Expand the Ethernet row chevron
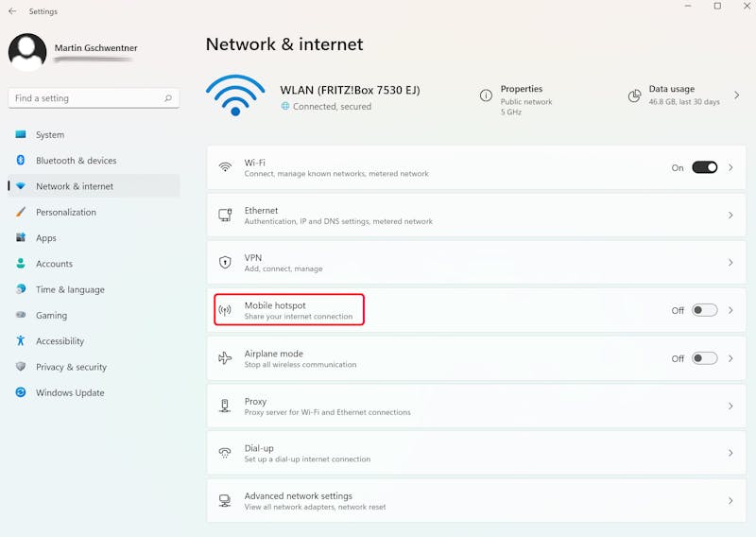Viewport: 756px width, 537px height. 730,216
